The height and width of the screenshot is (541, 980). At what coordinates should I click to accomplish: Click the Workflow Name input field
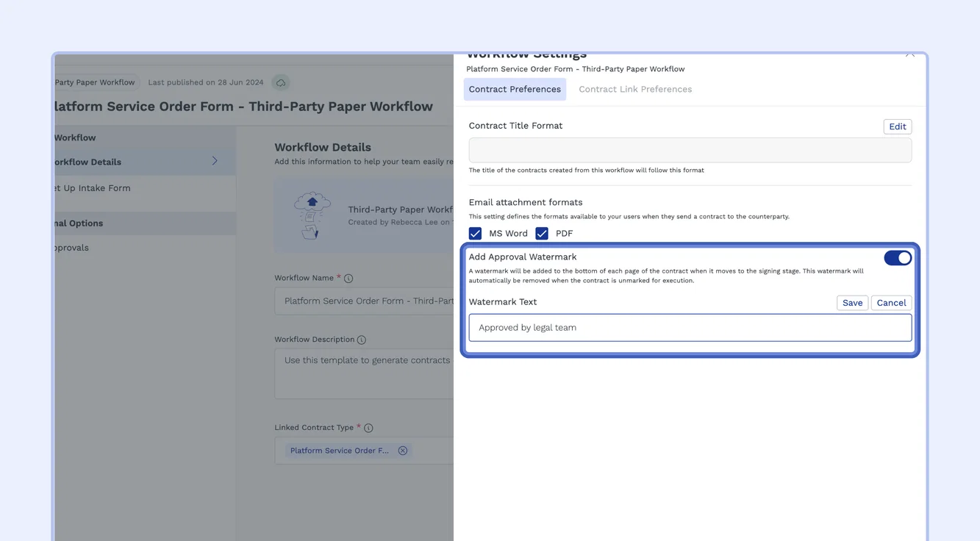tap(365, 301)
